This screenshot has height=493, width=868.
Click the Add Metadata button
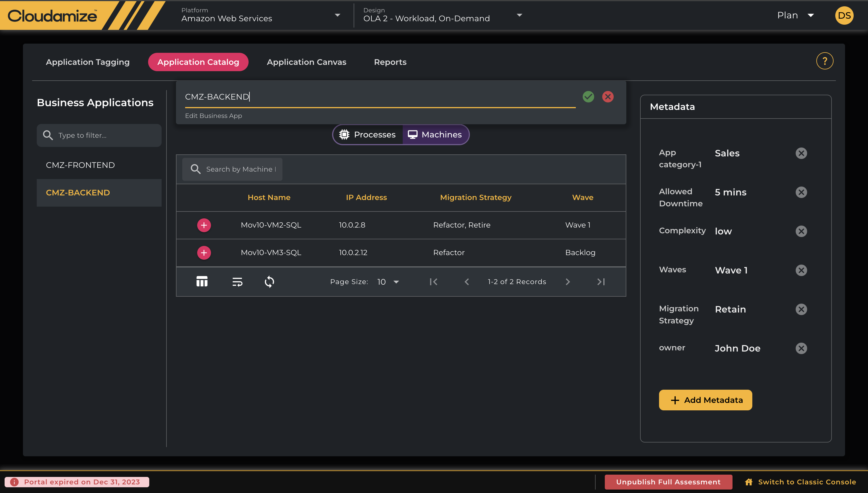[706, 400]
